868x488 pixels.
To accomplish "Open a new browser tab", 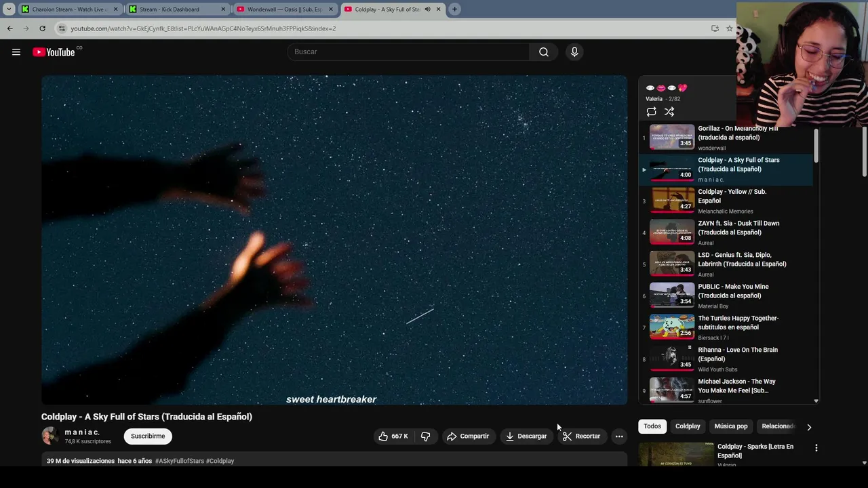I will click(x=454, y=9).
